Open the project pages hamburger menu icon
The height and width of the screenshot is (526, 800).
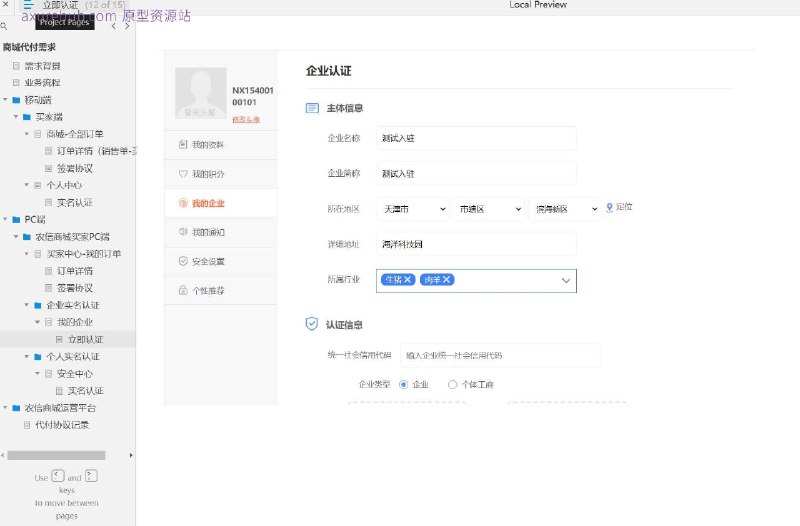coord(28,5)
